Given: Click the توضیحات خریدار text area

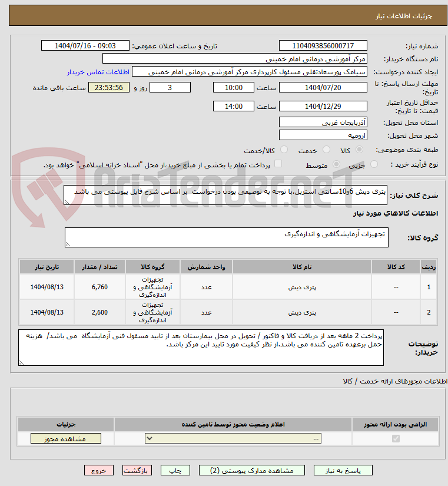Looking at the screenshot, I should (201, 348).
